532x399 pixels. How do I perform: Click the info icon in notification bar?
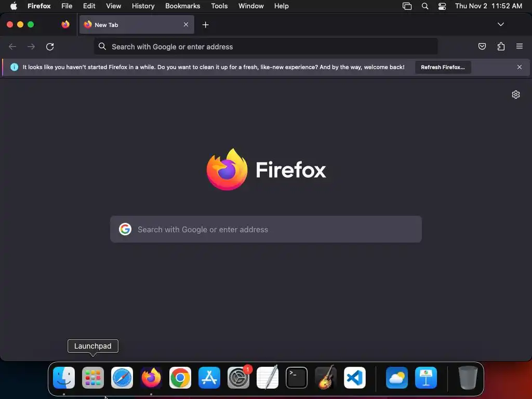[x=14, y=67]
